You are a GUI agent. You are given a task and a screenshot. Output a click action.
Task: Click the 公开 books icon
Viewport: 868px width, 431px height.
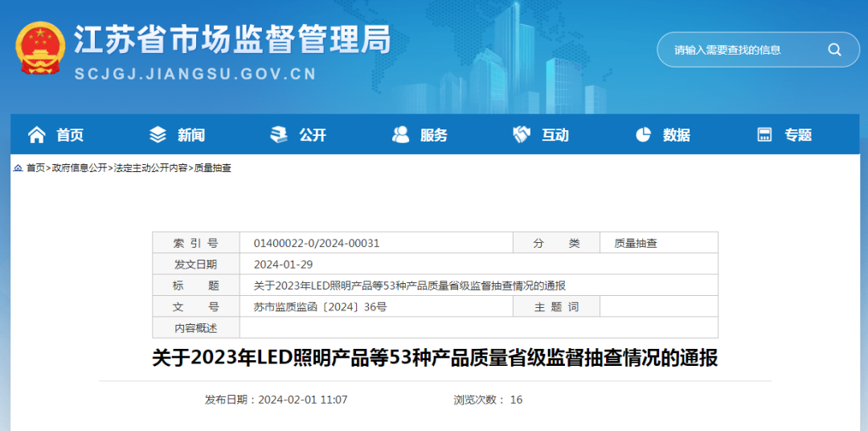pos(279,134)
